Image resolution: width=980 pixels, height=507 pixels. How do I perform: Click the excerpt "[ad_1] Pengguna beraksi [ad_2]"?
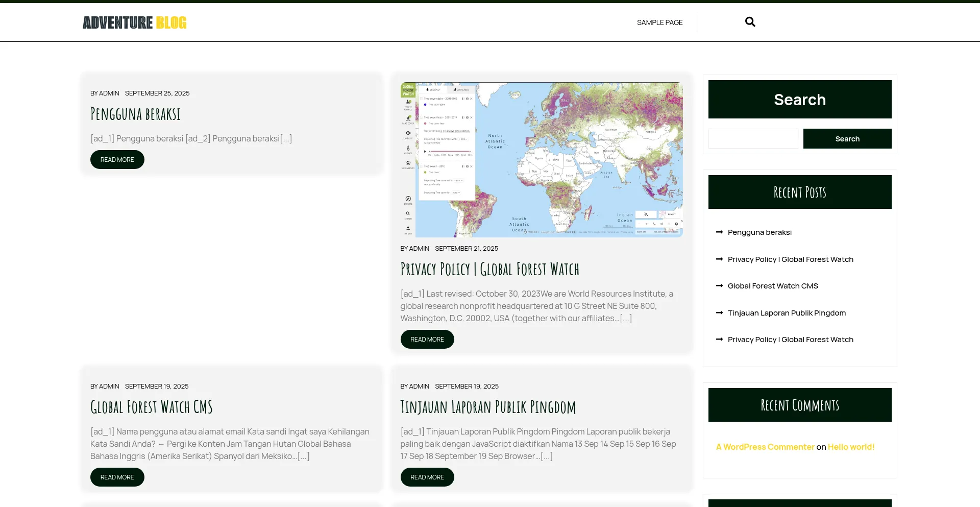pos(191,138)
